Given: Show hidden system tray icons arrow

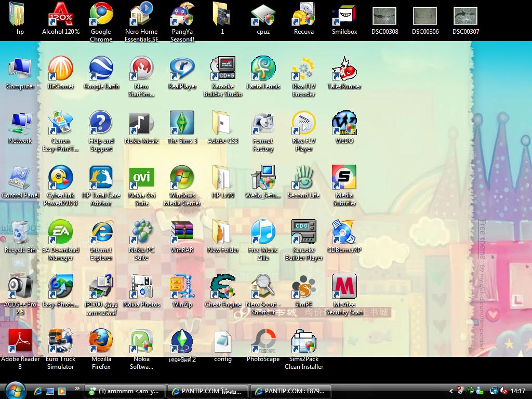Looking at the screenshot, I should (x=451, y=391).
